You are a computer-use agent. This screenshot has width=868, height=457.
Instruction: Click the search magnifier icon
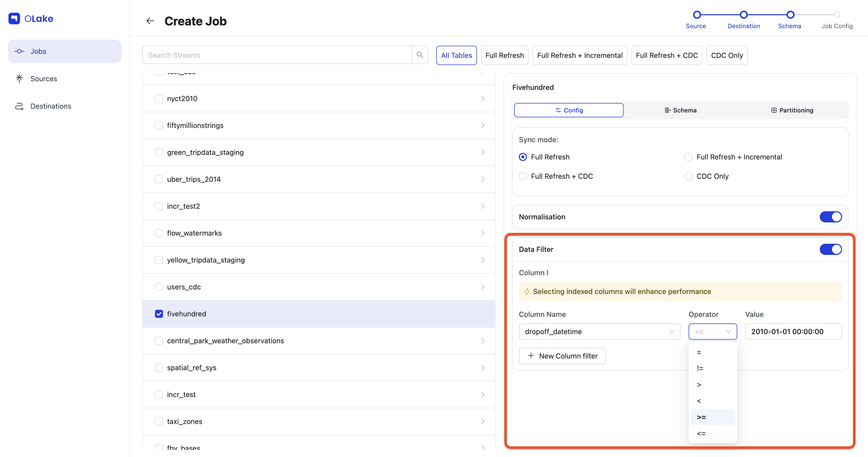click(x=420, y=55)
